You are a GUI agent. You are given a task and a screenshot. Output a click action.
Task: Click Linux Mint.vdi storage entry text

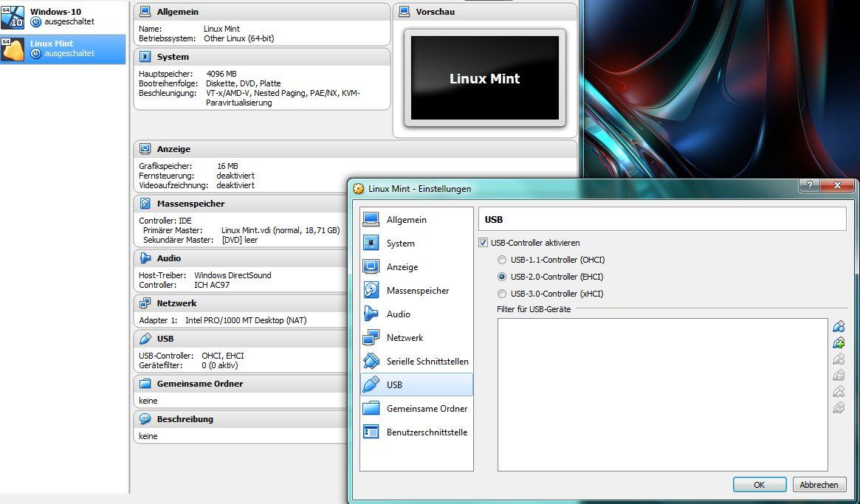click(x=281, y=230)
